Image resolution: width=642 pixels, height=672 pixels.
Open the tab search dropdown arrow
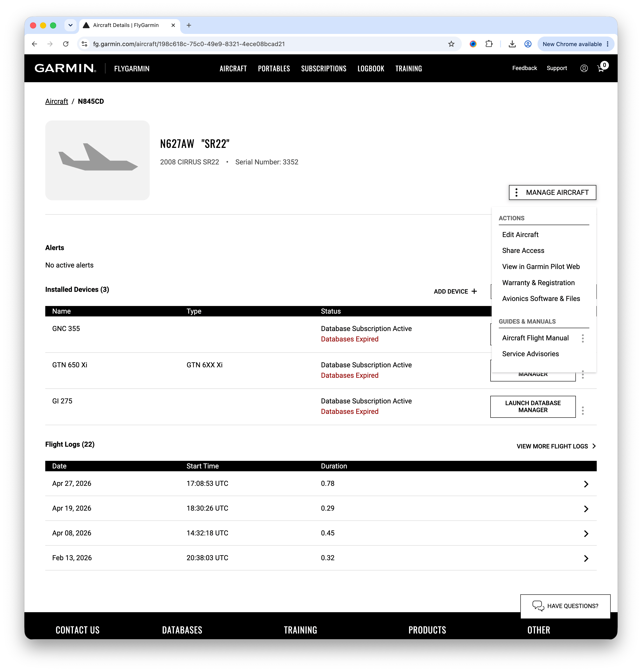pos(71,25)
